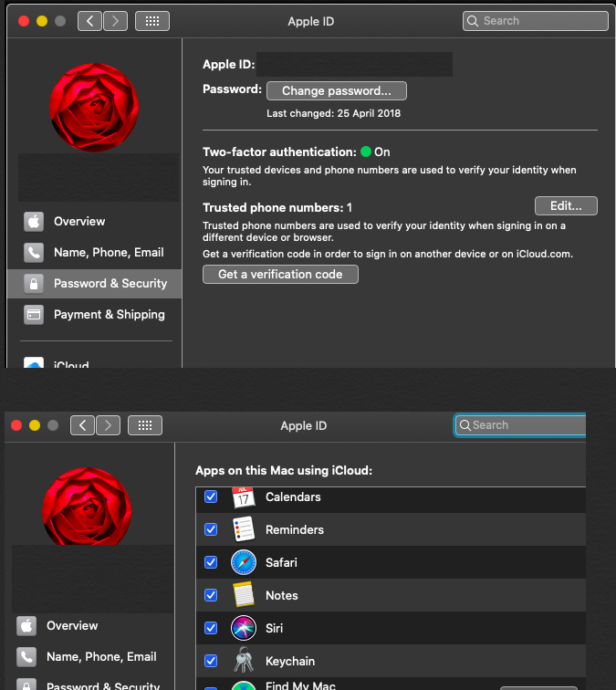This screenshot has width=616, height=690.
Task: Click phone icon beside Name, Phone, Email, bottom window
Action: coord(26,656)
